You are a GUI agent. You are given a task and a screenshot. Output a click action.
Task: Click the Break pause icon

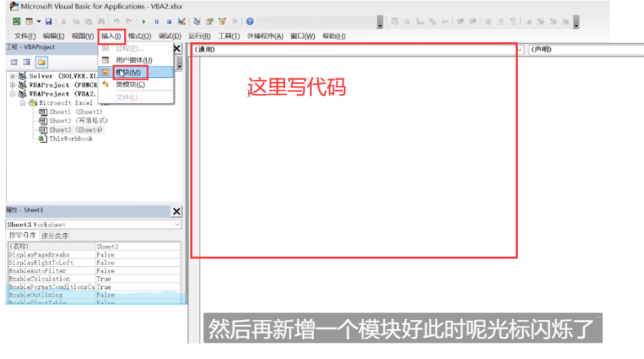156,21
